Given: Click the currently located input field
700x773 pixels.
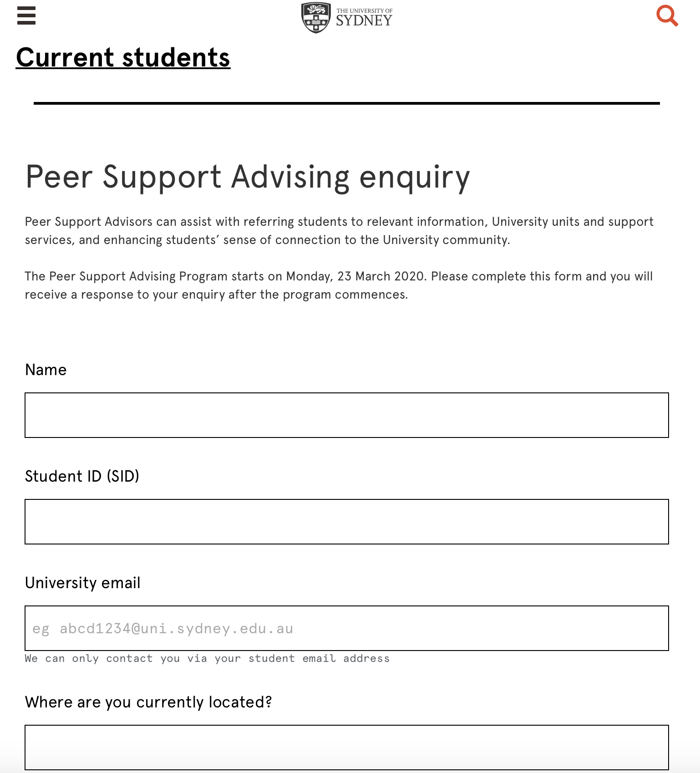Looking at the screenshot, I should coord(346,747).
